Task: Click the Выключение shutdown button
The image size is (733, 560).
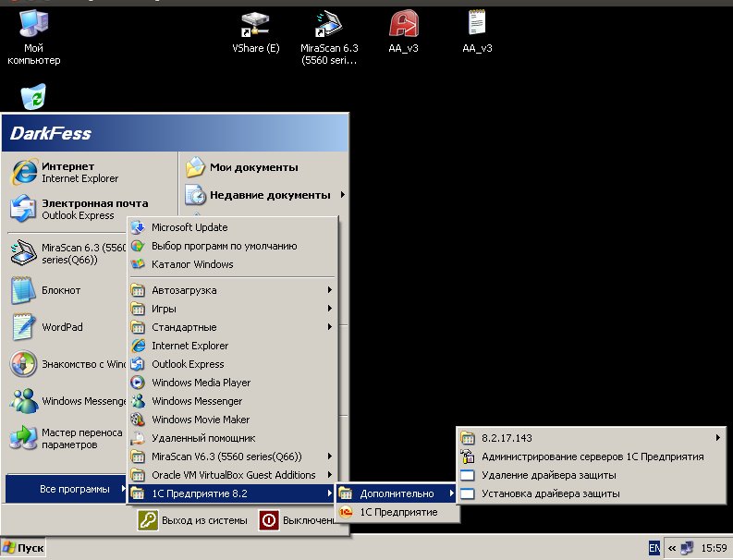Action: coord(297,520)
